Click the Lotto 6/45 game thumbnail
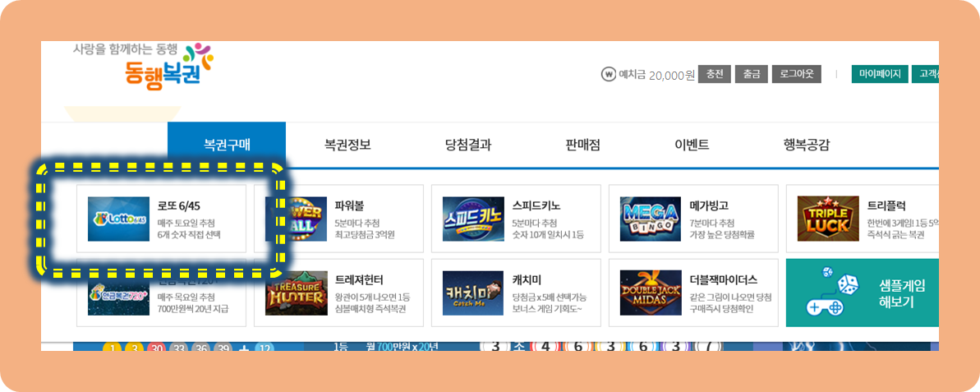Screen dimensions: 980x392 click(119, 219)
